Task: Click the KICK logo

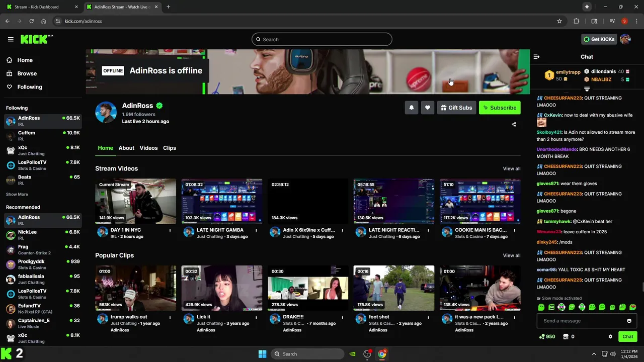Action: 36,39
